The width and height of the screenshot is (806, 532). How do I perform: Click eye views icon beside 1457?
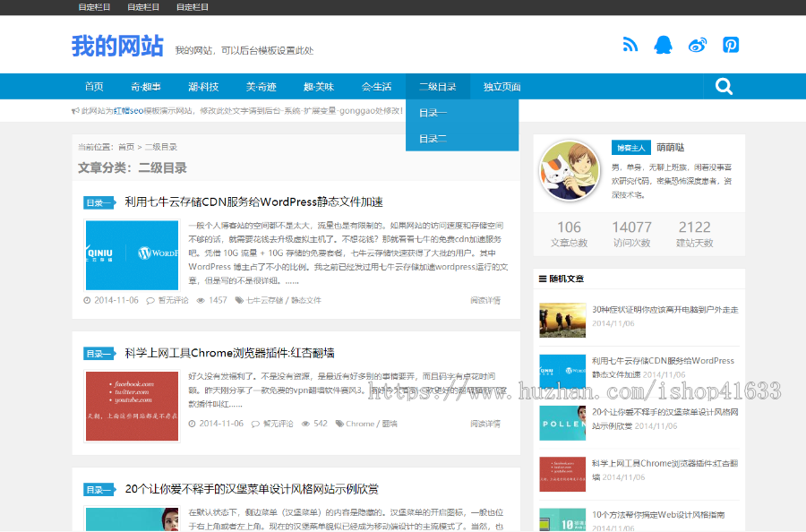tap(201, 300)
